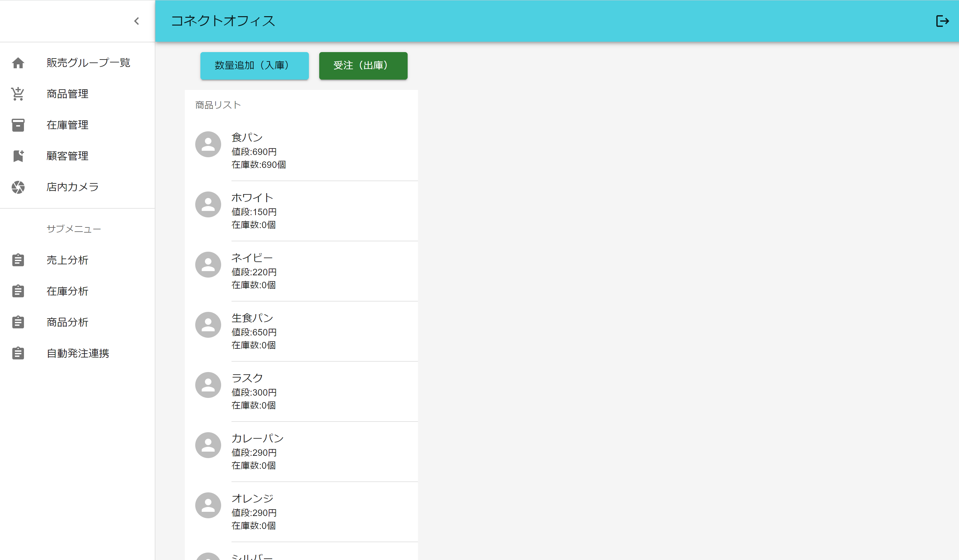
Task: Select 顧客管理 from the sidebar
Action: click(77, 156)
